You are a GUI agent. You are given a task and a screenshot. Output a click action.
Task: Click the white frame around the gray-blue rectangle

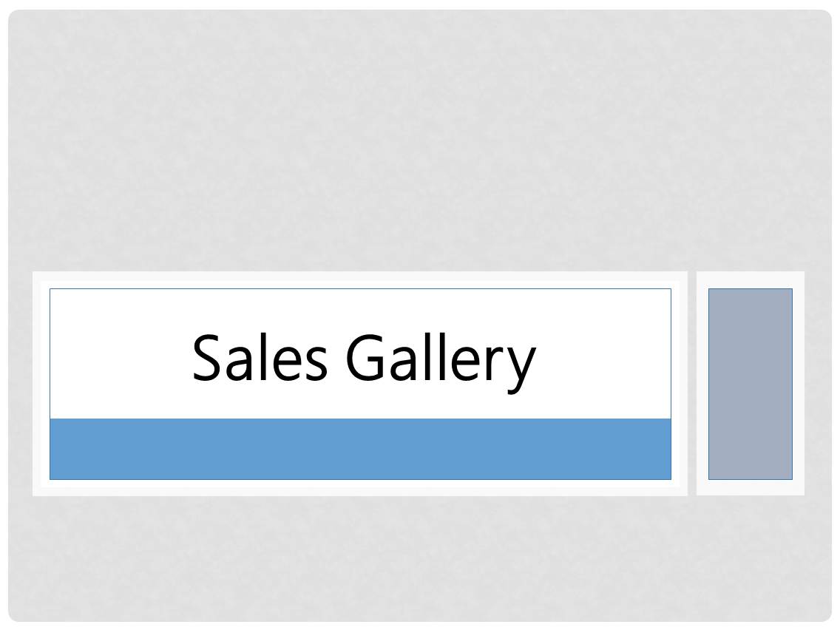coord(750,280)
